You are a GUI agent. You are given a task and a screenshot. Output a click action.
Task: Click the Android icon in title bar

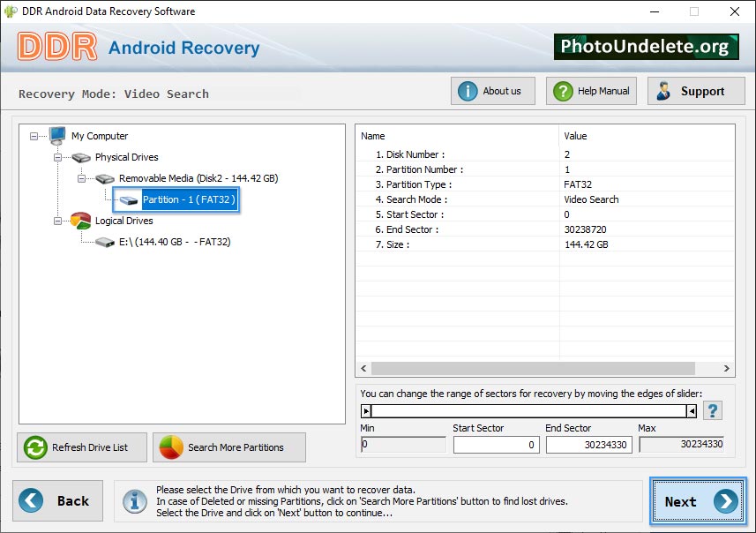point(10,11)
